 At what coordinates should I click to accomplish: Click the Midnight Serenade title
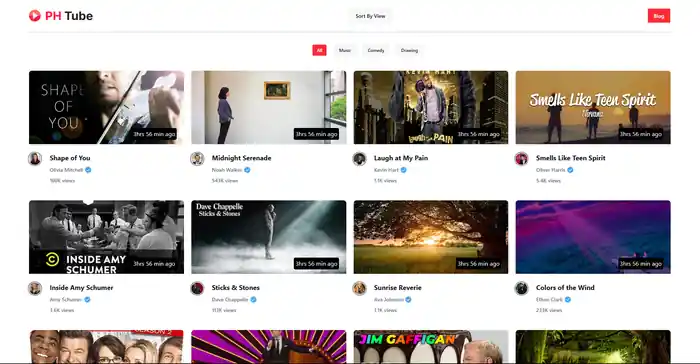(242, 158)
